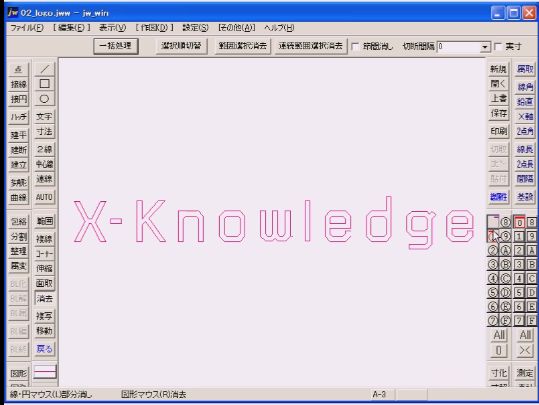The image size is (539, 405).
Task: Select the 点 point tool
Action: click(19, 69)
